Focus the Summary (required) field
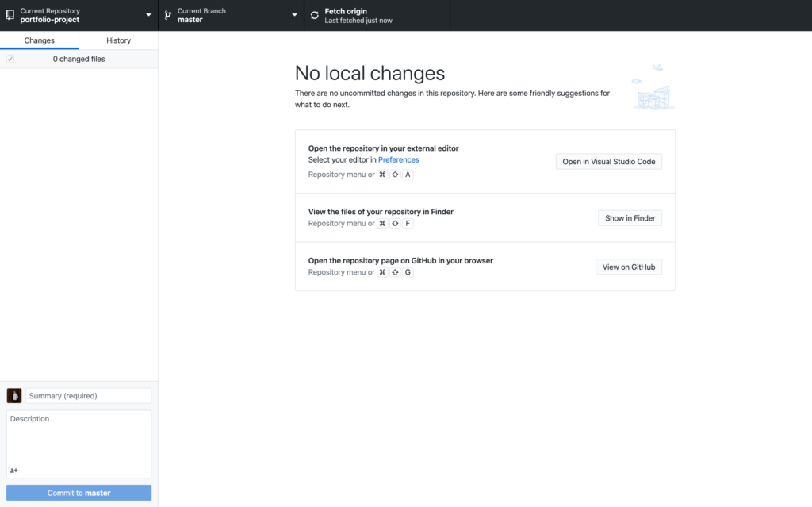The image size is (812, 507). tap(88, 396)
